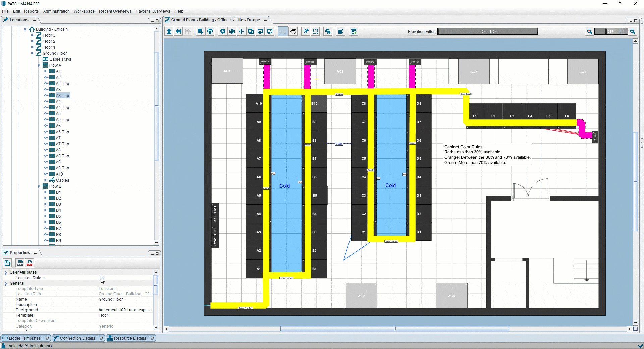Image resolution: width=644 pixels, height=349 pixels.
Task: Click the Elevation Filter range slider
Action: [x=487, y=31]
